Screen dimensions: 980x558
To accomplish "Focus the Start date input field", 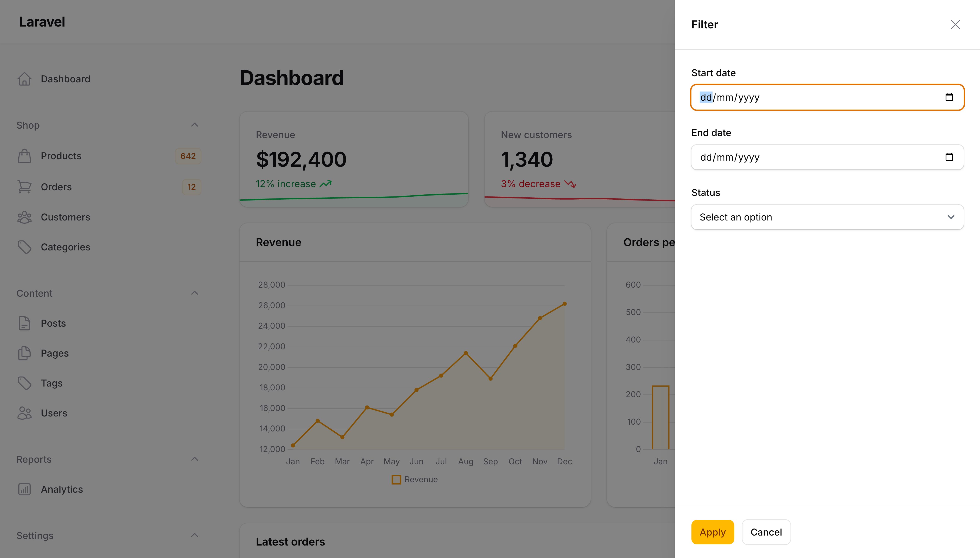I will (x=827, y=97).
